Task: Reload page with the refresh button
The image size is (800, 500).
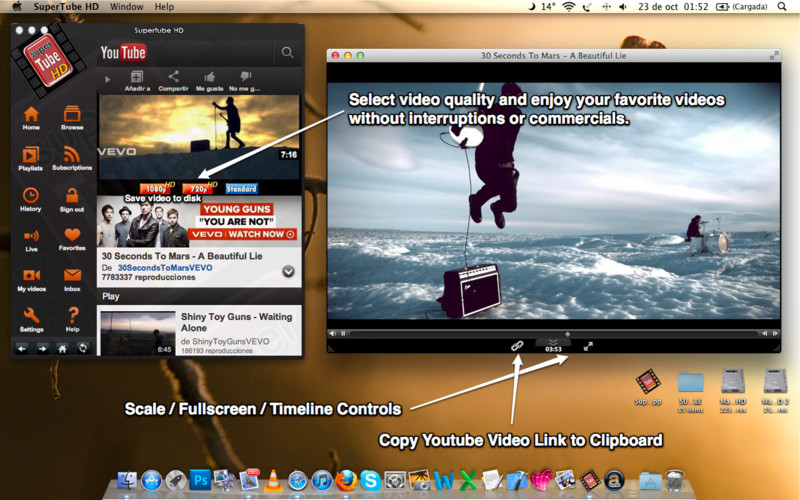Action: click(83, 349)
